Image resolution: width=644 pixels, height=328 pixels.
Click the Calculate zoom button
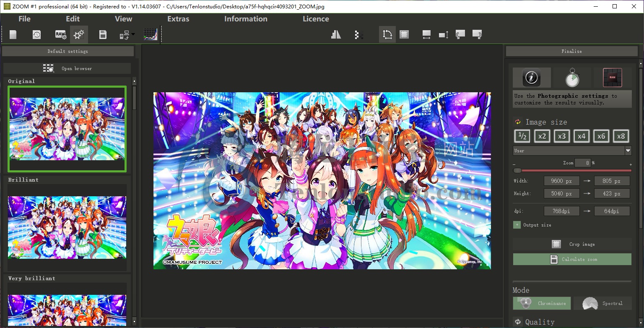tap(572, 259)
